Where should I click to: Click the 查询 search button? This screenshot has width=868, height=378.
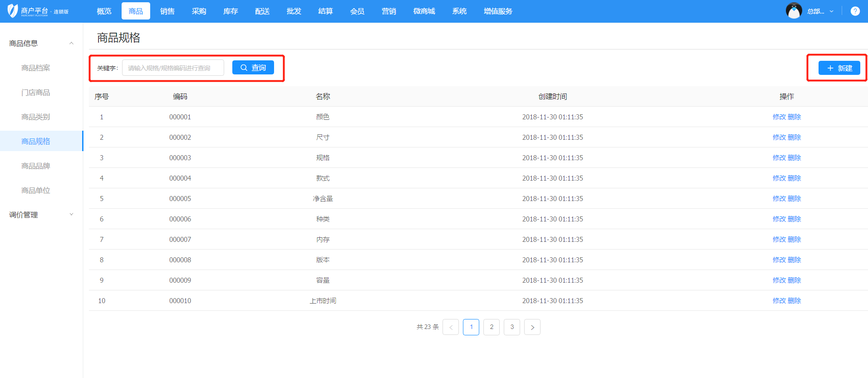click(x=253, y=68)
